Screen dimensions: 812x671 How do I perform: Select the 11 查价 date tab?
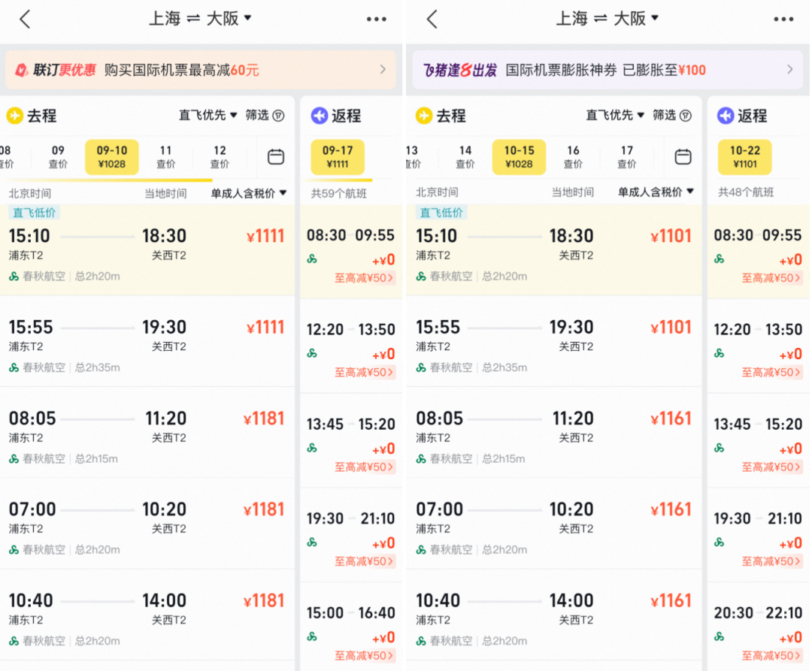pos(165,157)
